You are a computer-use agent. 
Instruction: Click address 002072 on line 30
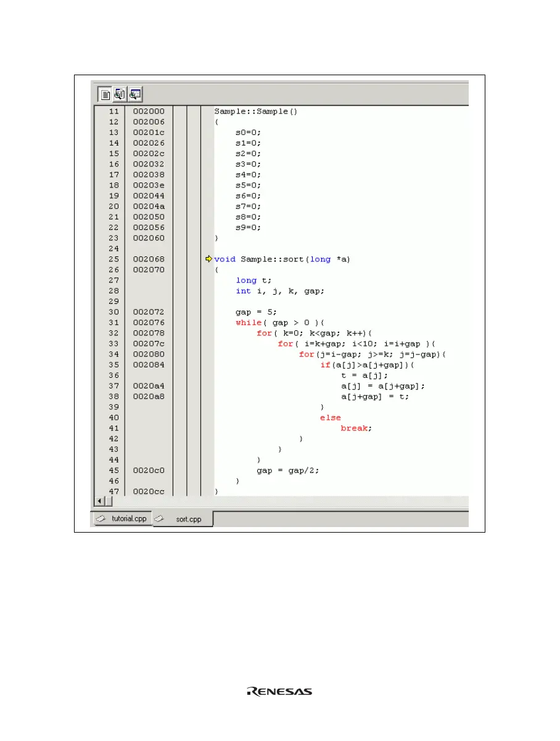(x=149, y=312)
